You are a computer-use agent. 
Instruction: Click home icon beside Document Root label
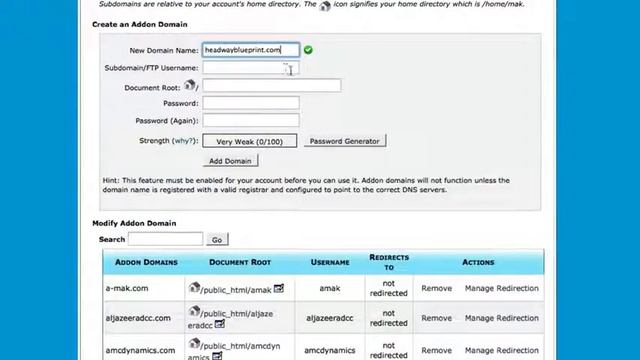pyautogui.click(x=189, y=85)
